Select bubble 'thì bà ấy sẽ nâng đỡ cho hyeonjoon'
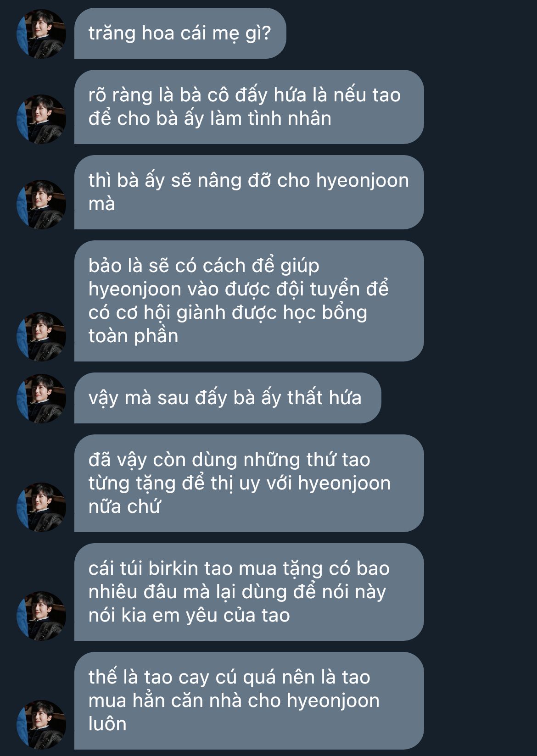 tap(249, 192)
